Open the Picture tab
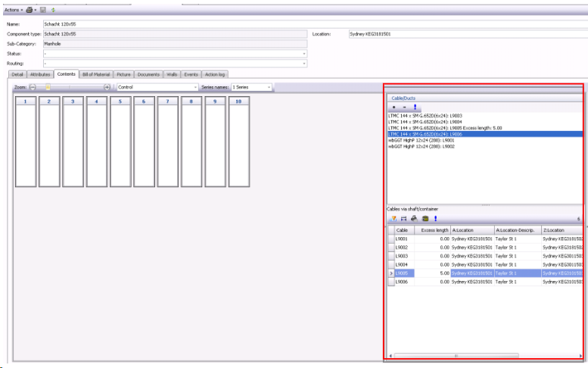Viewport: 588px width, 368px height. (123, 75)
